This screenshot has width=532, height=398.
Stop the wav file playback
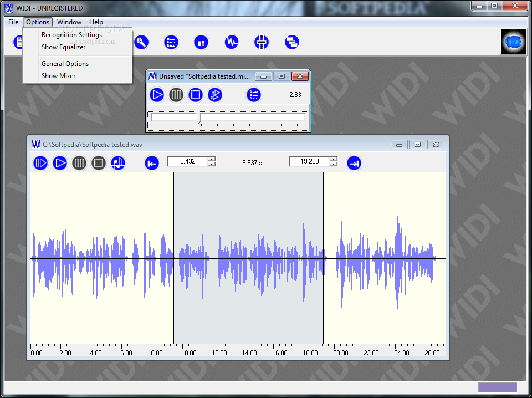tap(99, 163)
